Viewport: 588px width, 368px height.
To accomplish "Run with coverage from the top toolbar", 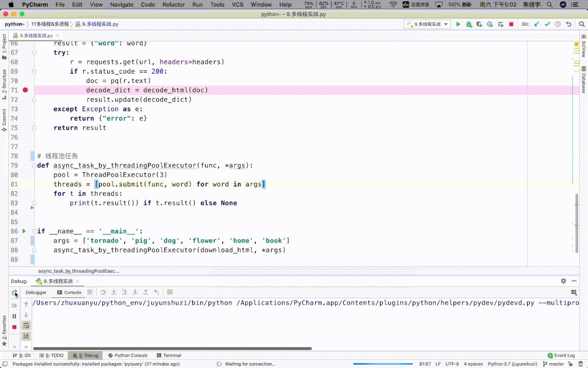I will [x=479, y=24].
